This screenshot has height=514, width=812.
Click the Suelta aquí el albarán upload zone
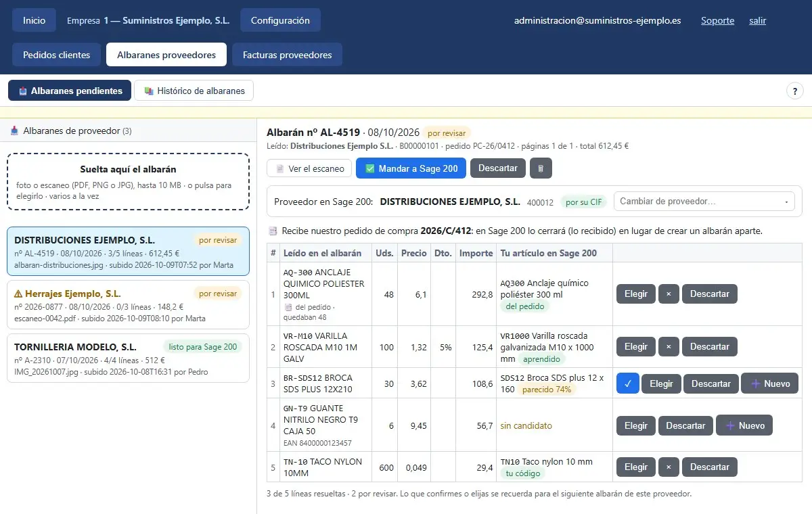128,181
